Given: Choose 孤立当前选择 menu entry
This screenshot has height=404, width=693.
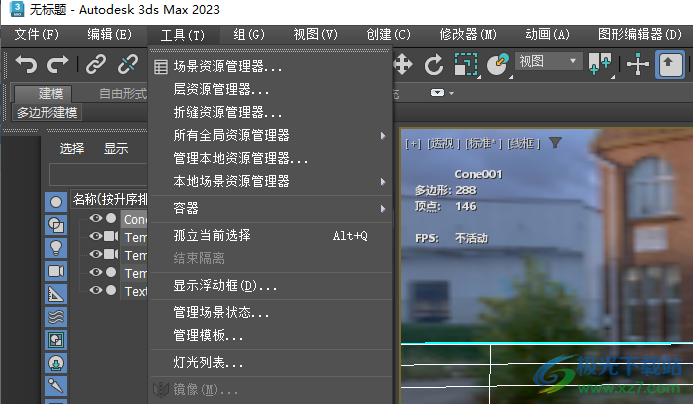Looking at the screenshot, I should pyautogui.click(x=270, y=236).
